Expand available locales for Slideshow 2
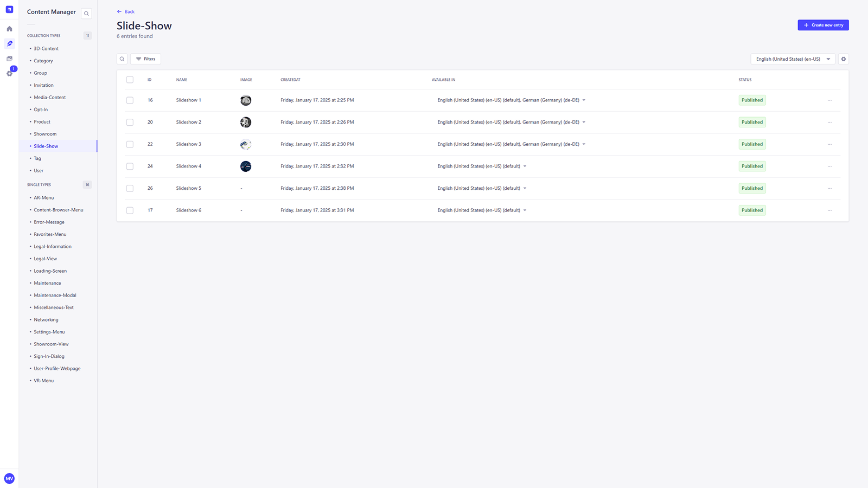This screenshot has width=868, height=488. click(x=584, y=122)
